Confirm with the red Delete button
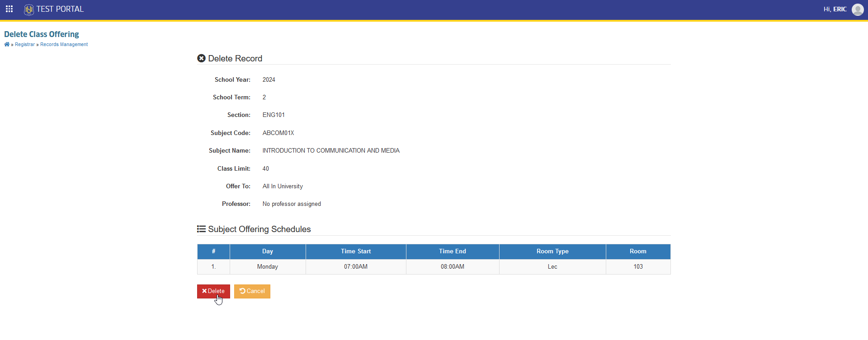This screenshot has height=340, width=868. click(213, 291)
